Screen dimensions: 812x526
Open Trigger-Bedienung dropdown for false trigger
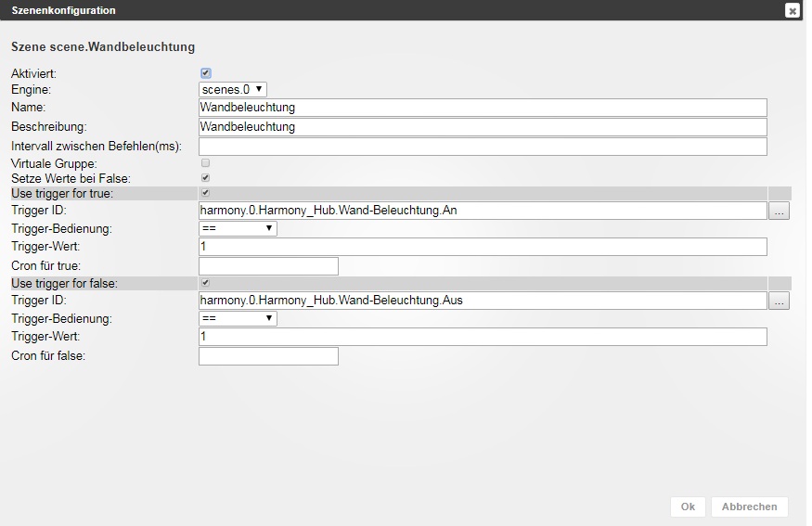238,318
